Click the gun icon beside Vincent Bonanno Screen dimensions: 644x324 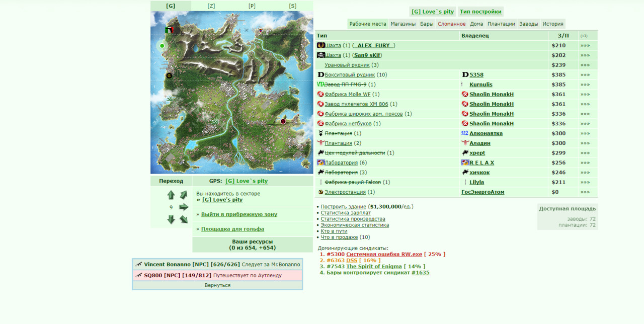pos(139,264)
